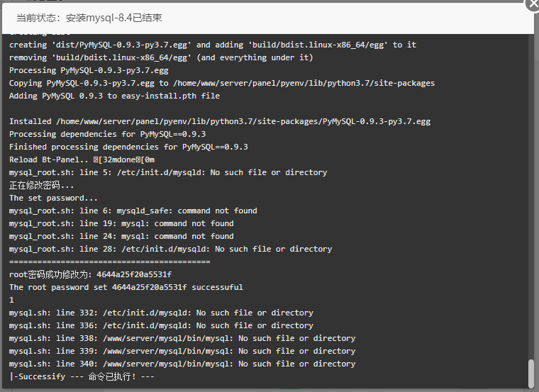Click the 'mysql.sh: line 339' error line
Viewport: 539px width, 392px height.
coord(182,351)
